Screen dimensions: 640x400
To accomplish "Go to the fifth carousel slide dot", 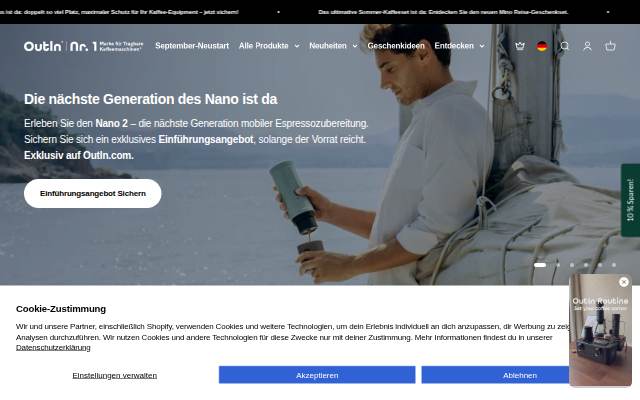I will tap(600, 265).
